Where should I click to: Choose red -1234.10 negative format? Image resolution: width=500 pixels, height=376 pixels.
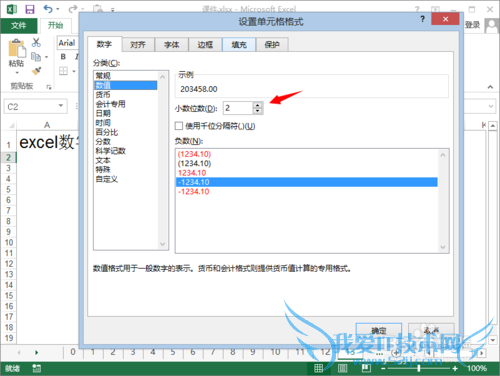(306, 191)
